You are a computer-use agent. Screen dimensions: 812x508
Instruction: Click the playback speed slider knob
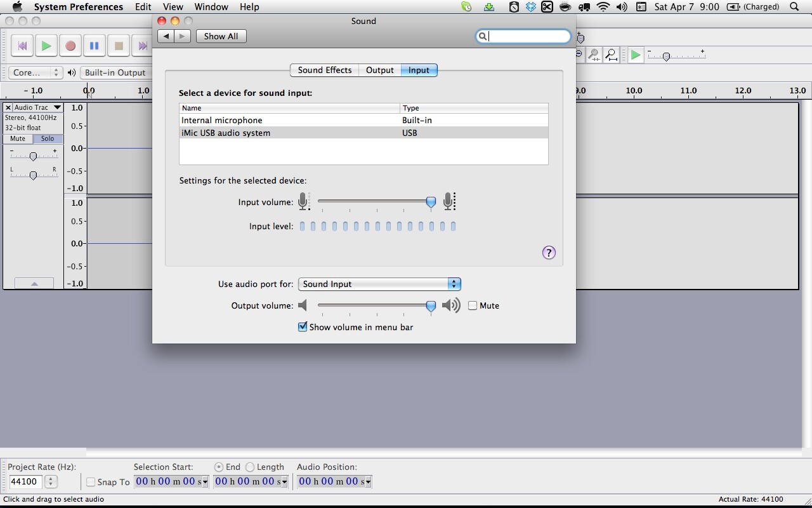coord(666,57)
